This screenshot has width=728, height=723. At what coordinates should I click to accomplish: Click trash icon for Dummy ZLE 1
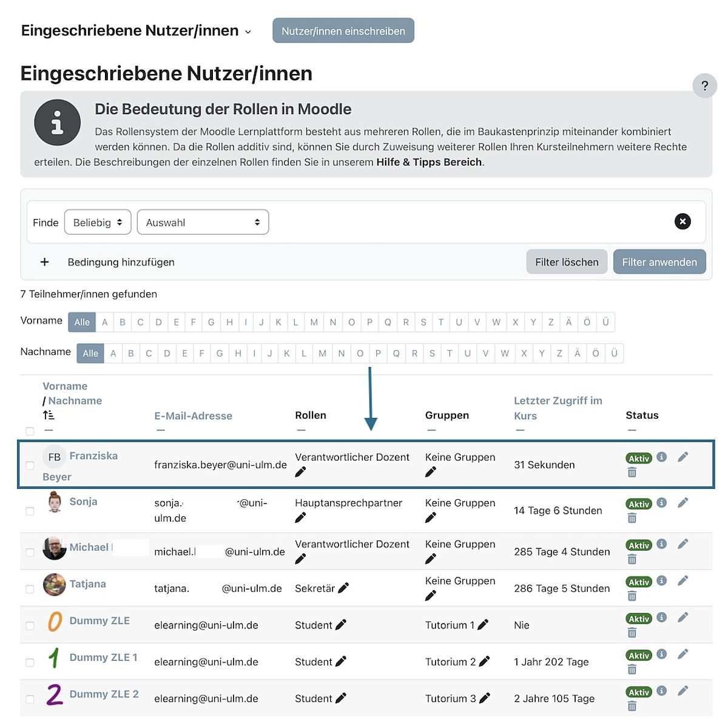coord(632,670)
